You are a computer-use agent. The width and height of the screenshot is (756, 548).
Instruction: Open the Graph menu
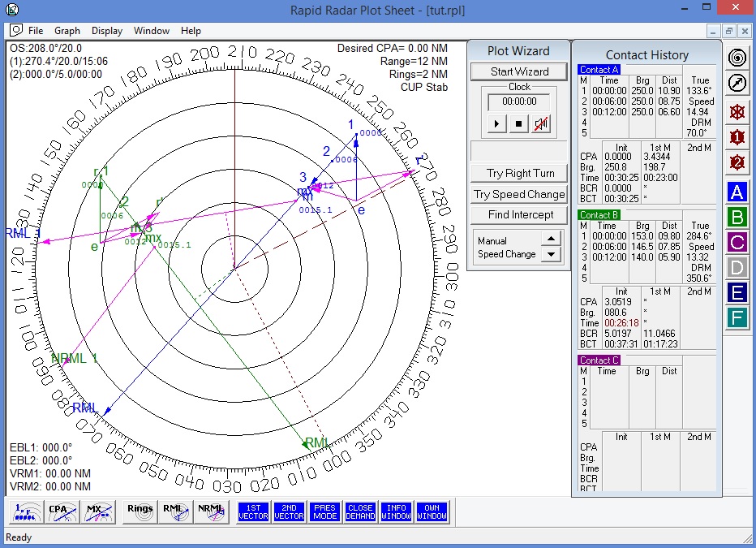(67, 30)
